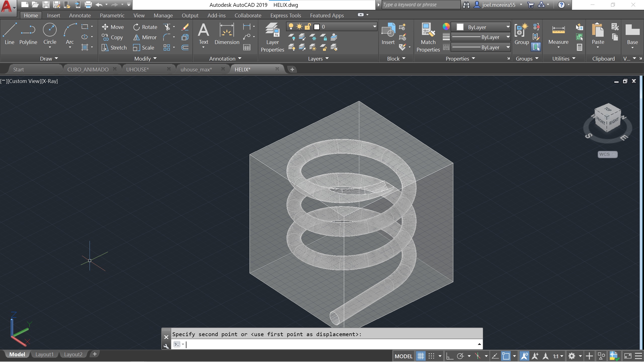The height and width of the screenshot is (362, 644).
Task: Open the 1:1 annotation scale dropdown
Action: 558,356
